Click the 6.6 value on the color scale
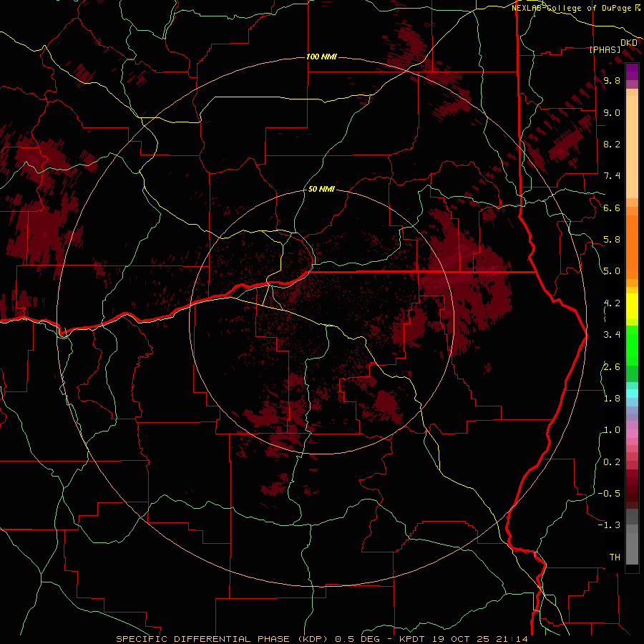 [612, 208]
